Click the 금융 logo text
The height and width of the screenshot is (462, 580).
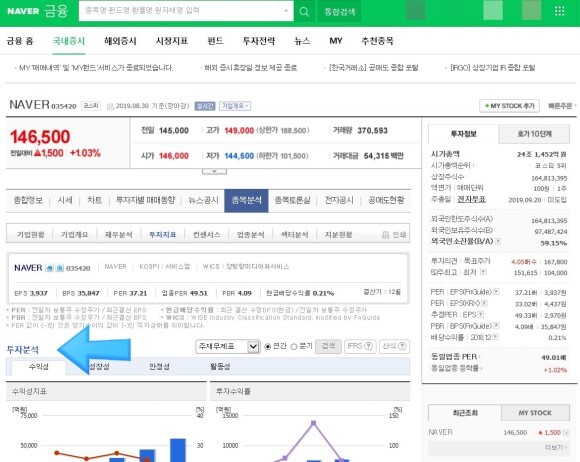(x=56, y=11)
